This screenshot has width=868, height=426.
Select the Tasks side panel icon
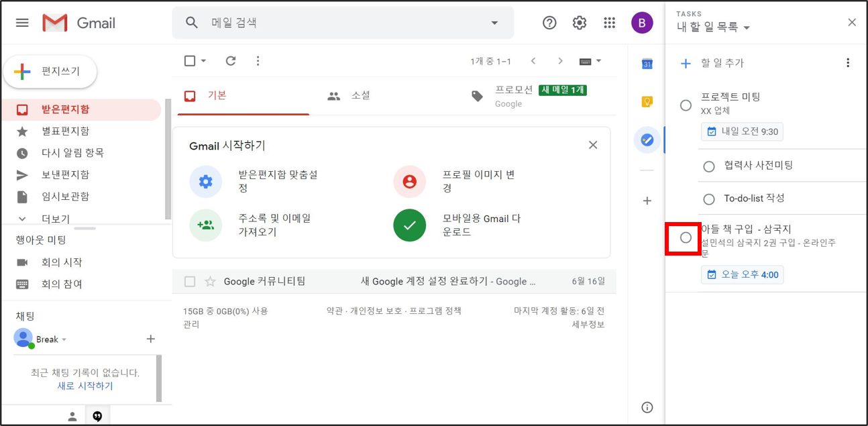pos(647,140)
